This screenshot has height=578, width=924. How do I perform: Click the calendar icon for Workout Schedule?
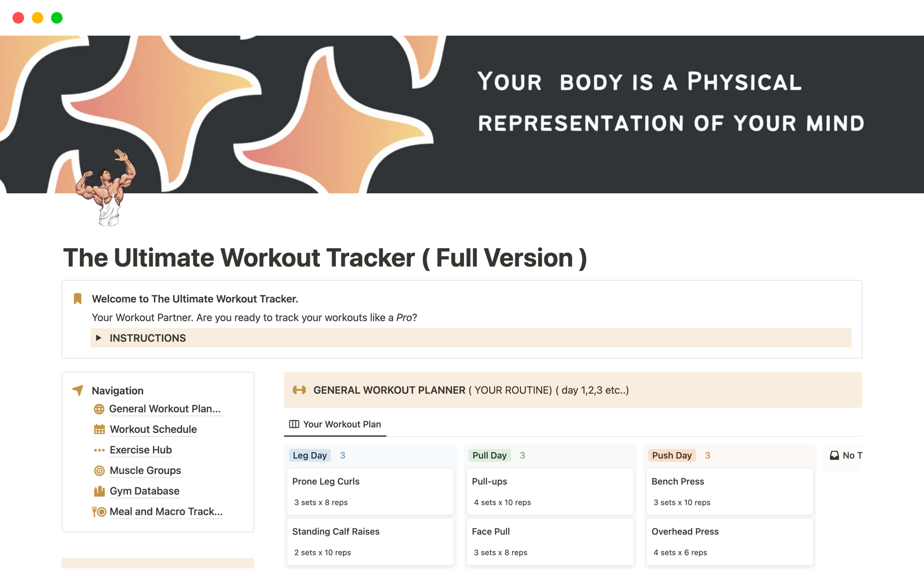click(x=99, y=429)
